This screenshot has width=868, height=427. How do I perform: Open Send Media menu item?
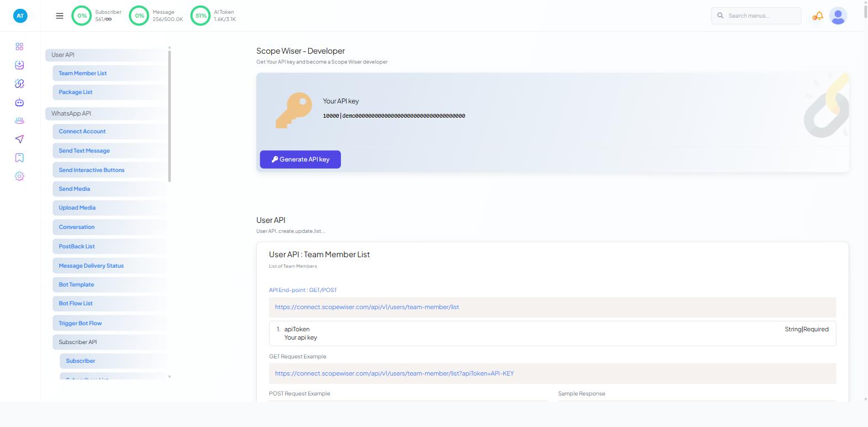click(110, 189)
